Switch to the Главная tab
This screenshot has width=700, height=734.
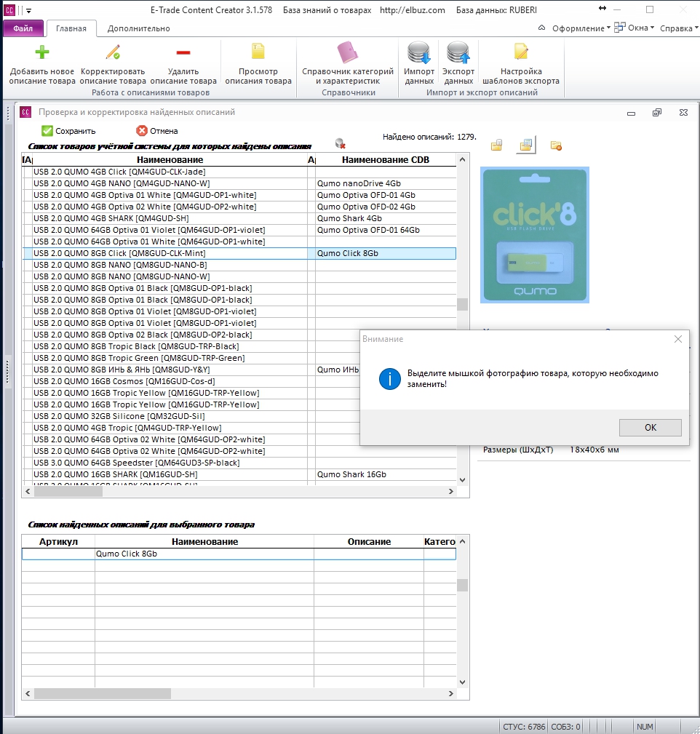click(71, 28)
